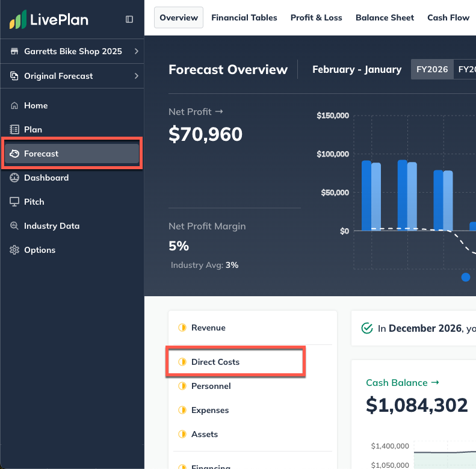476x469 pixels.
Task: Select the FY2026 fiscal year toggle
Action: pyautogui.click(x=432, y=69)
